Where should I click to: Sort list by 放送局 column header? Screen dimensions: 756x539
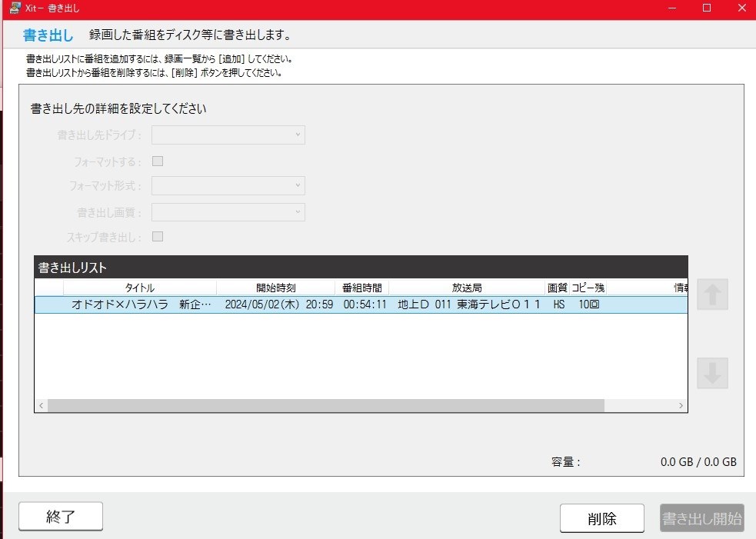(467, 288)
